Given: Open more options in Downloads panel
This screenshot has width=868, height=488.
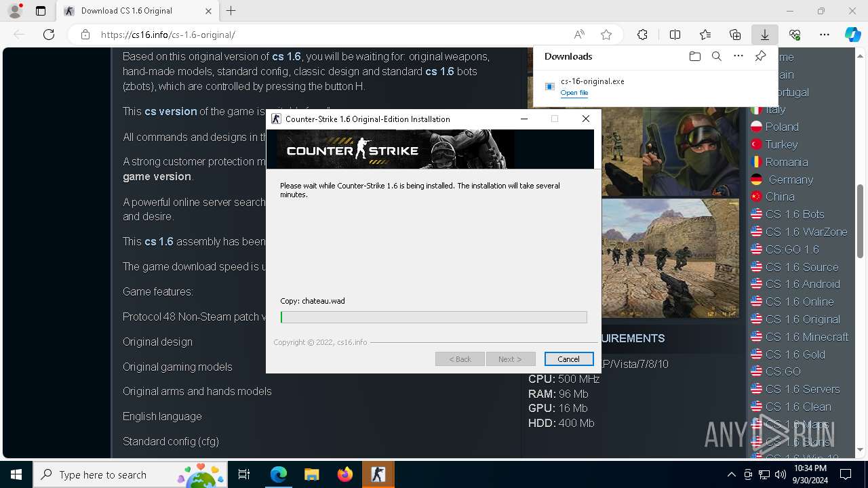Looking at the screenshot, I should pyautogui.click(x=738, y=56).
